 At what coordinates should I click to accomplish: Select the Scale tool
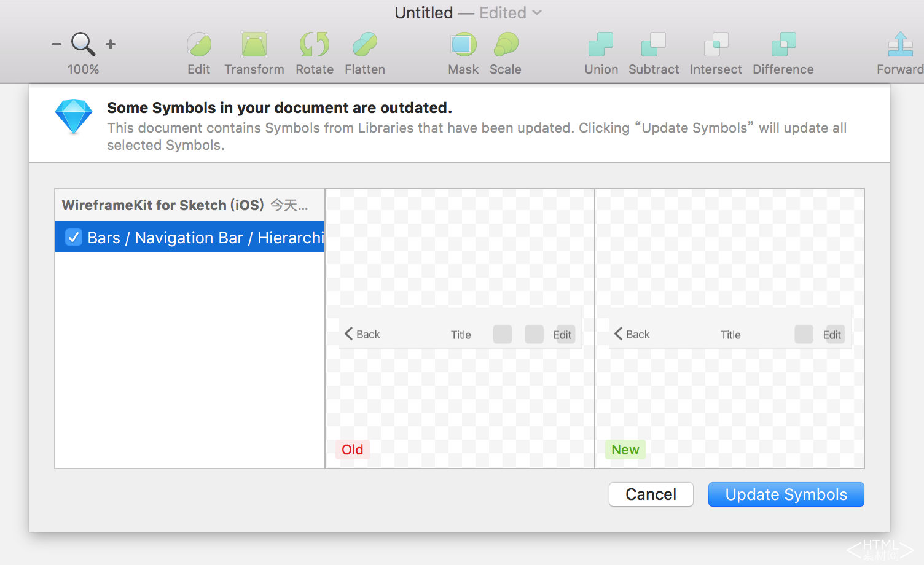coord(506,45)
